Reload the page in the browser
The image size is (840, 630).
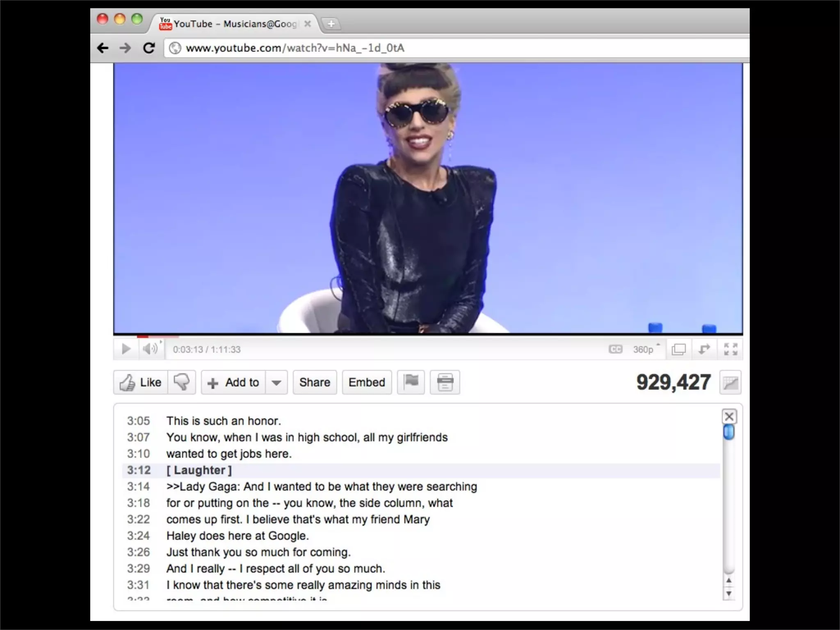149,48
